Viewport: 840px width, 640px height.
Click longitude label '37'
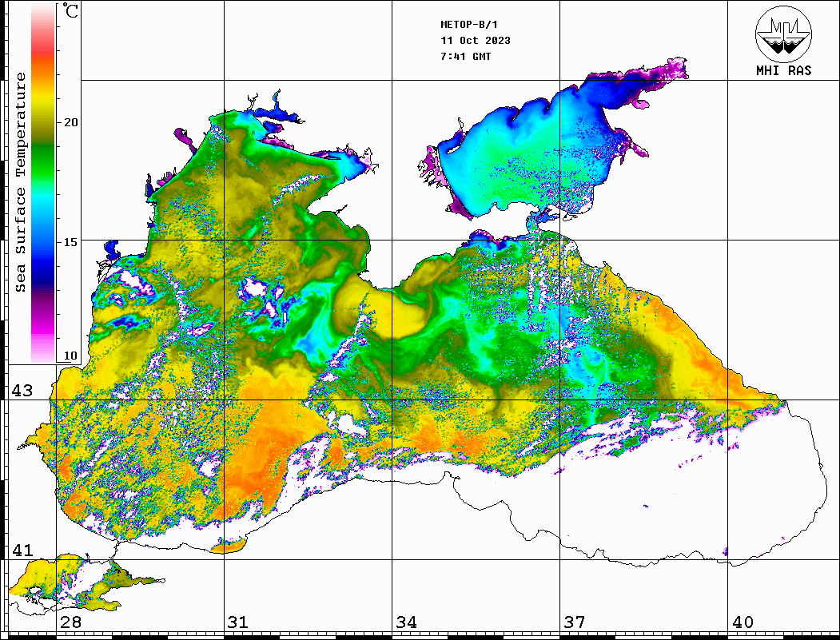click(x=575, y=622)
